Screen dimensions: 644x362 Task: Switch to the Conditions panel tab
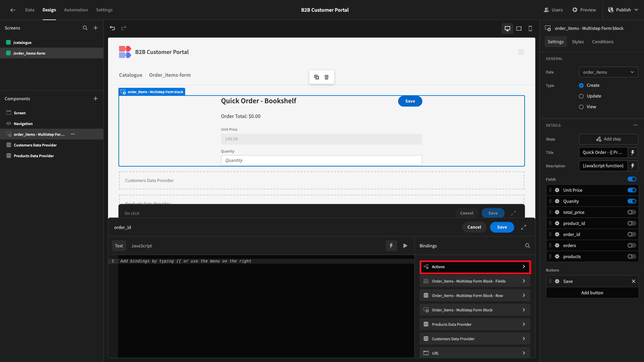pos(603,42)
